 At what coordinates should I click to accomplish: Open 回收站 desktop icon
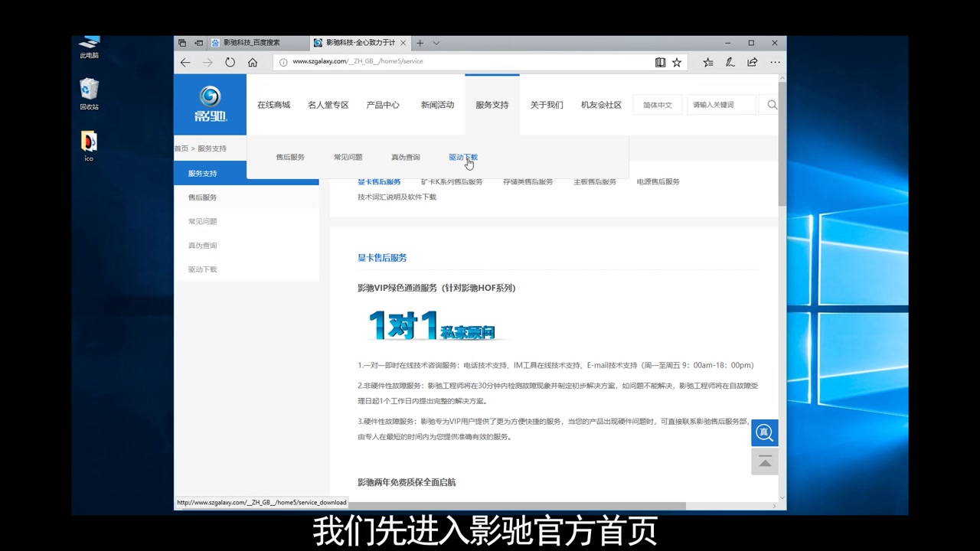pyautogui.click(x=89, y=95)
